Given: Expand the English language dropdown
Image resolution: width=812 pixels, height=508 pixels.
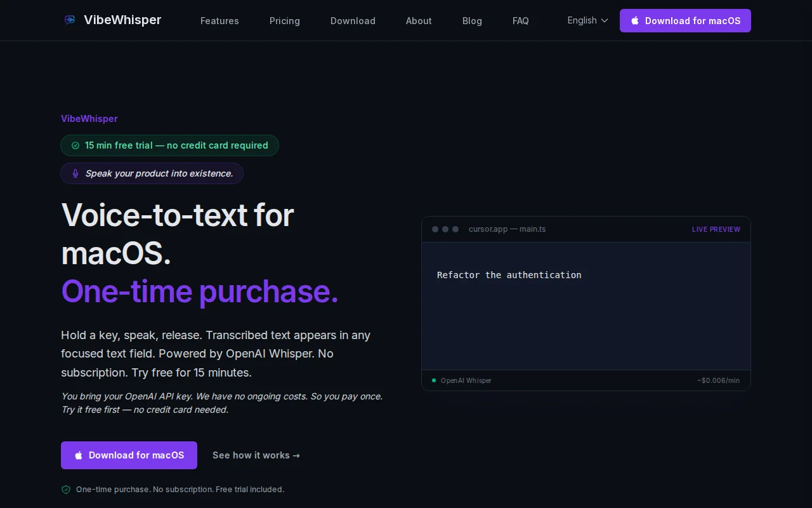Looking at the screenshot, I should 587,20.
